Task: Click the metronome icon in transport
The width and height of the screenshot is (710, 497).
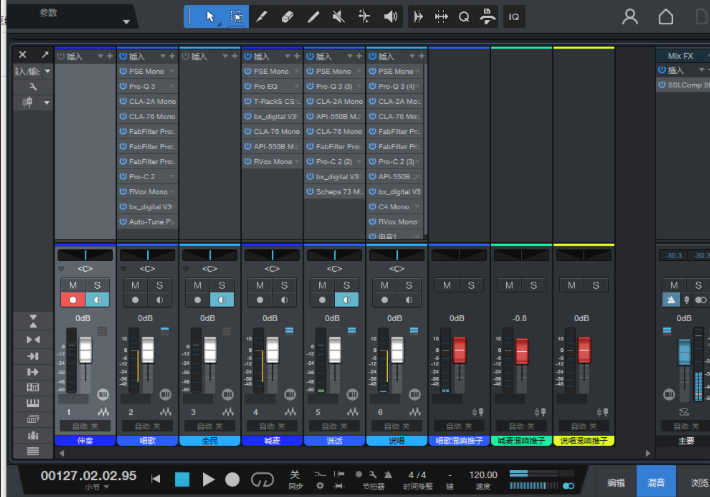Action: pos(388,474)
